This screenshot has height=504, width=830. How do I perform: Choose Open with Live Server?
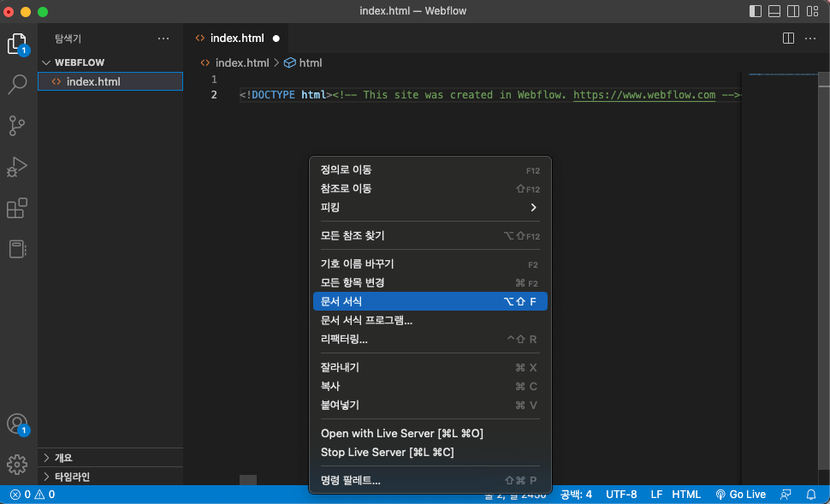(x=430, y=434)
